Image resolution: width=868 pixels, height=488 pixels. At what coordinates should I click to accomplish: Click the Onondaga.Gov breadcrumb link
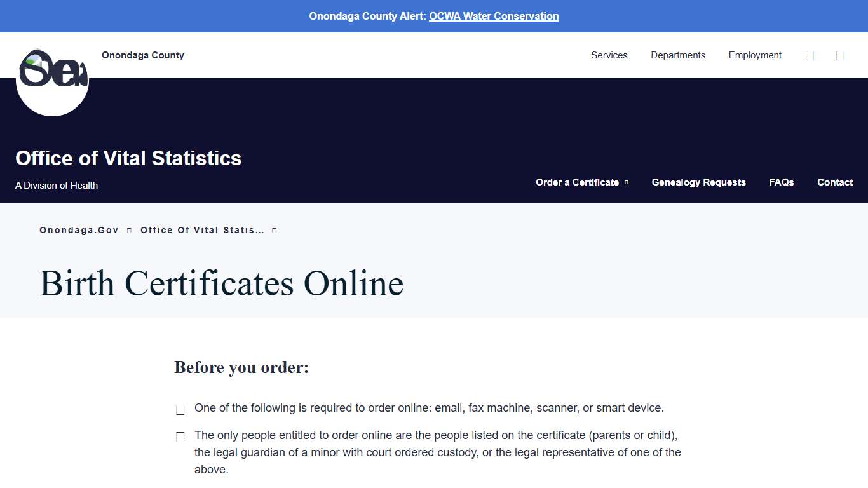coord(79,230)
